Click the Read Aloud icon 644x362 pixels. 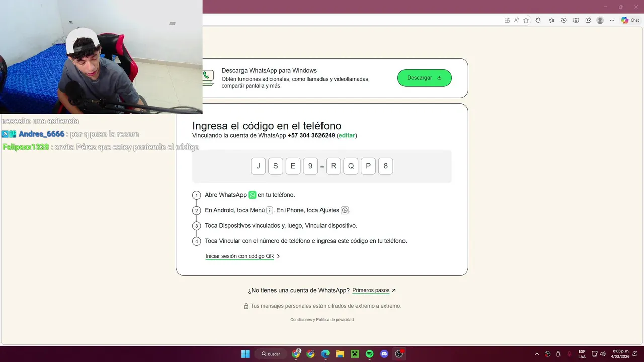tap(517, 20)
